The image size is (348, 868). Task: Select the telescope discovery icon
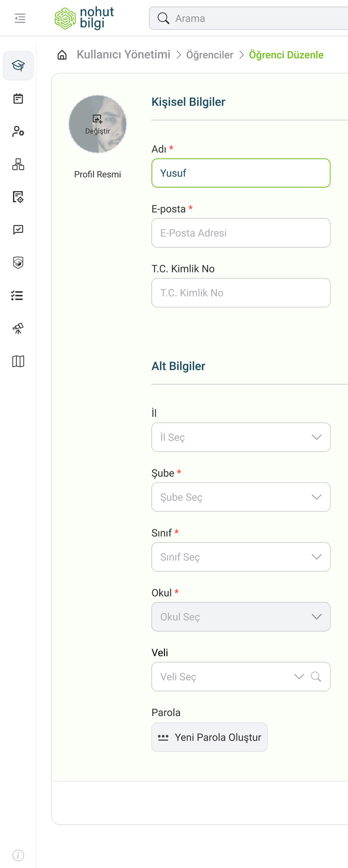tap(18, 328)
